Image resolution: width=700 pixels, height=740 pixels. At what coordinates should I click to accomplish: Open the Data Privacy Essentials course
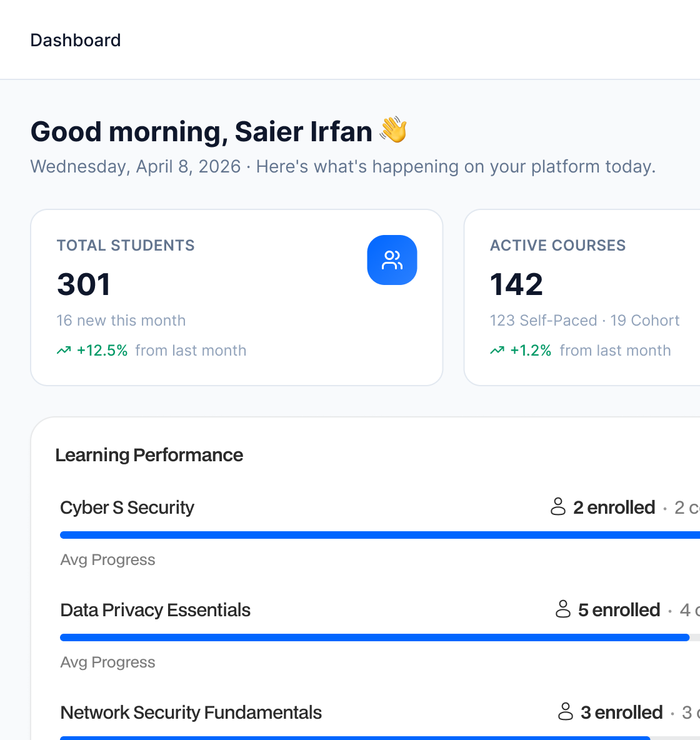click(x=155, y=610)
